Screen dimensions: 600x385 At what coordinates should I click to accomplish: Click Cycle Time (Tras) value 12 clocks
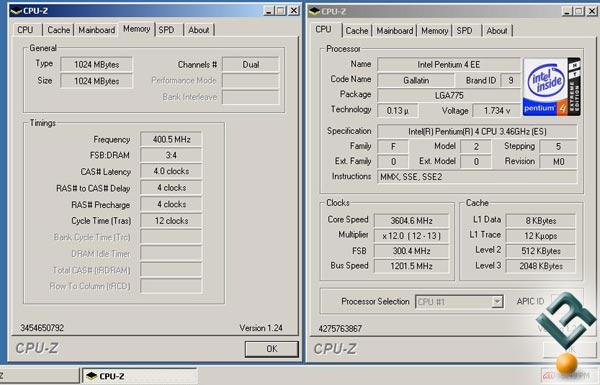[x=171, y=221]
